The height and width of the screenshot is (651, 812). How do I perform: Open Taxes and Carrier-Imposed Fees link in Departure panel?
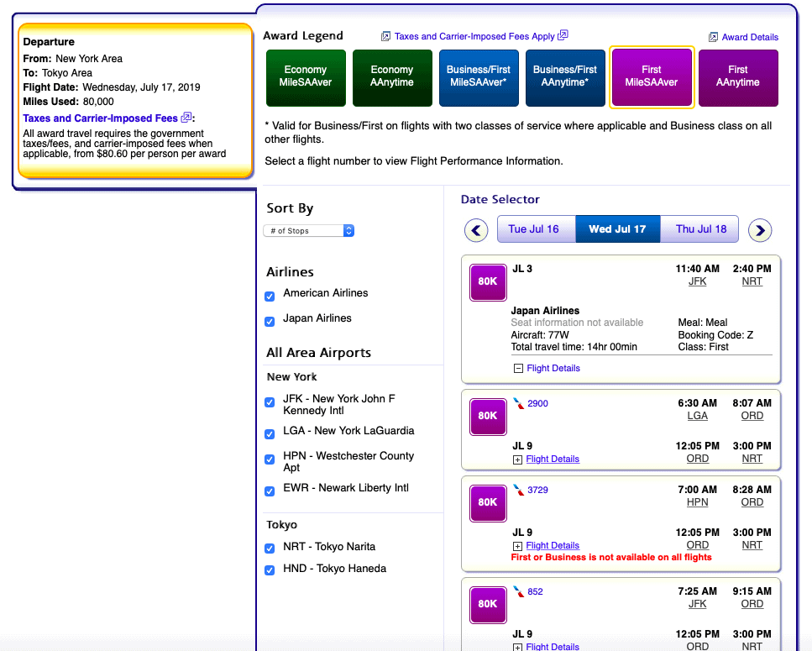point(101,118)
